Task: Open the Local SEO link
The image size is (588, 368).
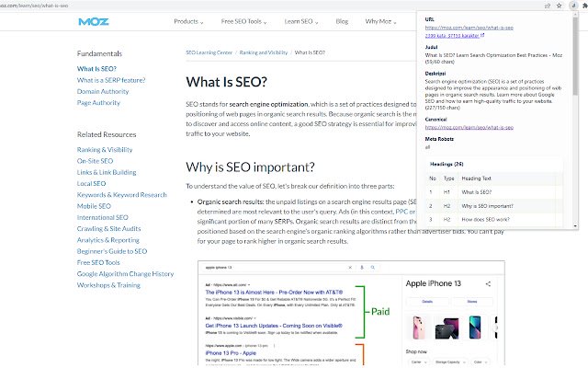Action: 92,183
